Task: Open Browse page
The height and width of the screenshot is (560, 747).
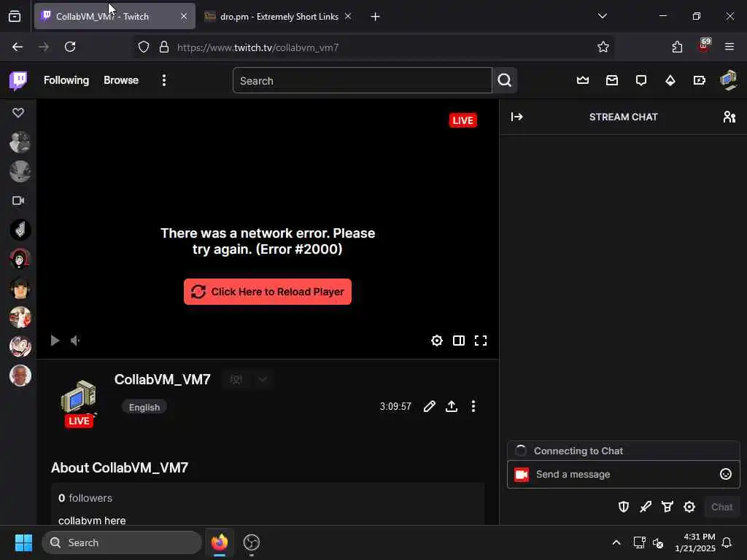Action: (x=121, y=80)
